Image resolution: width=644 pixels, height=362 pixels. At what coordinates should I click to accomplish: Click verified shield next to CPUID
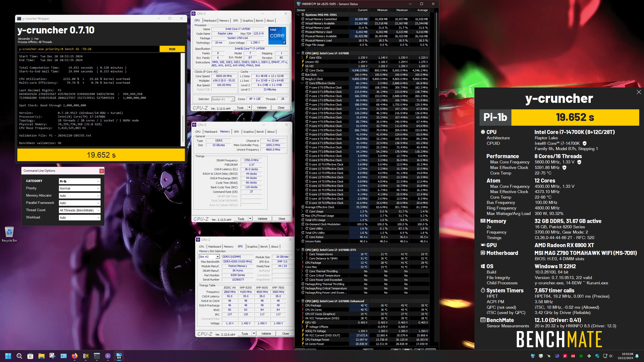tap(585, 143)
